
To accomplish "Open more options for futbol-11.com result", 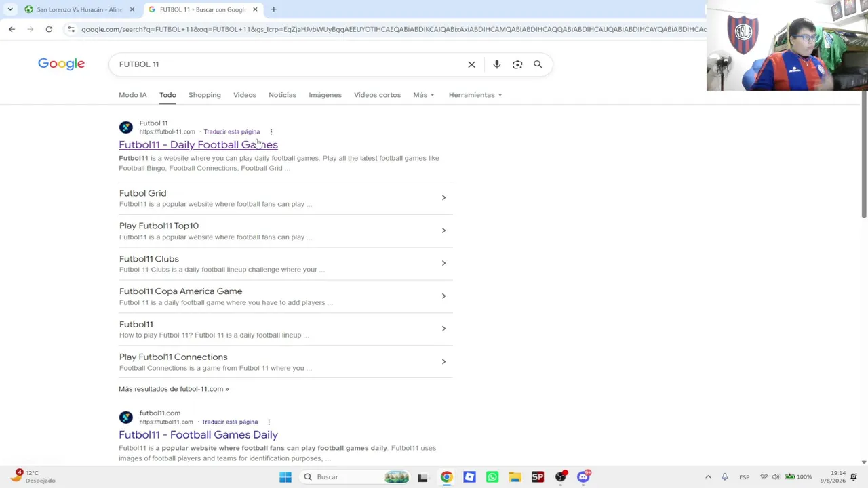I will coord(271,131).
